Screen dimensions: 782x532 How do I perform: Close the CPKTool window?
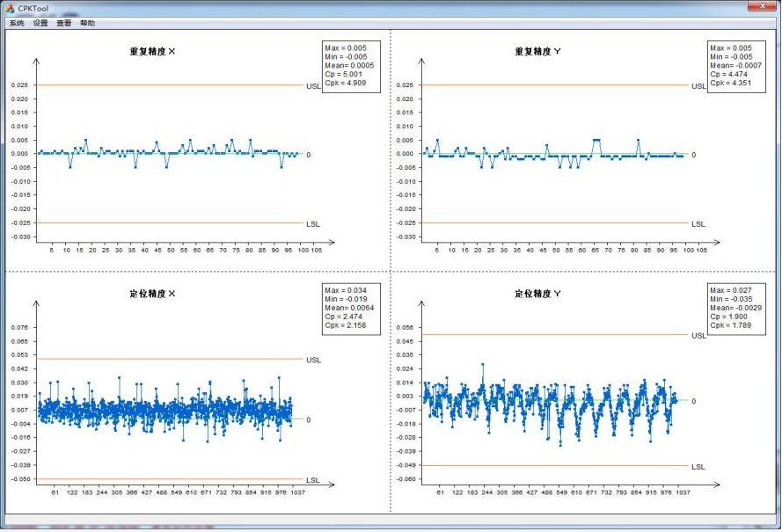coord(761,6)
